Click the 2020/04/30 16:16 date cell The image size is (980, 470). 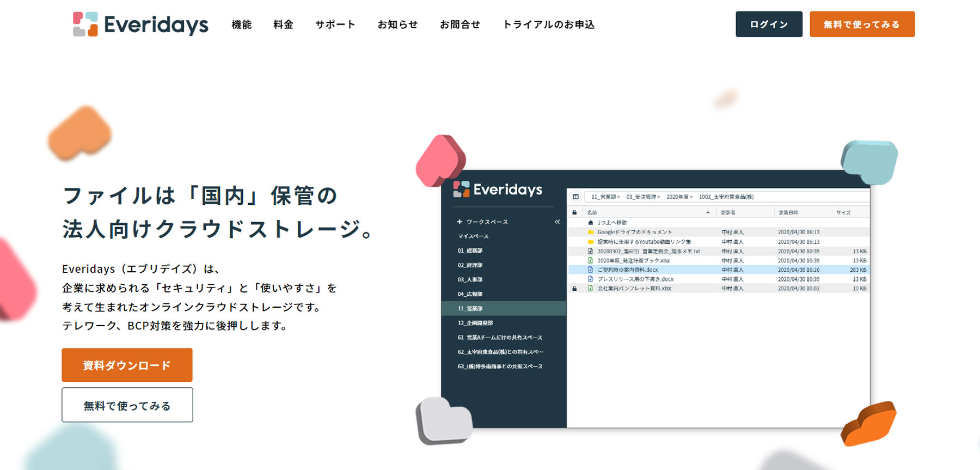[x=798, y=270]
